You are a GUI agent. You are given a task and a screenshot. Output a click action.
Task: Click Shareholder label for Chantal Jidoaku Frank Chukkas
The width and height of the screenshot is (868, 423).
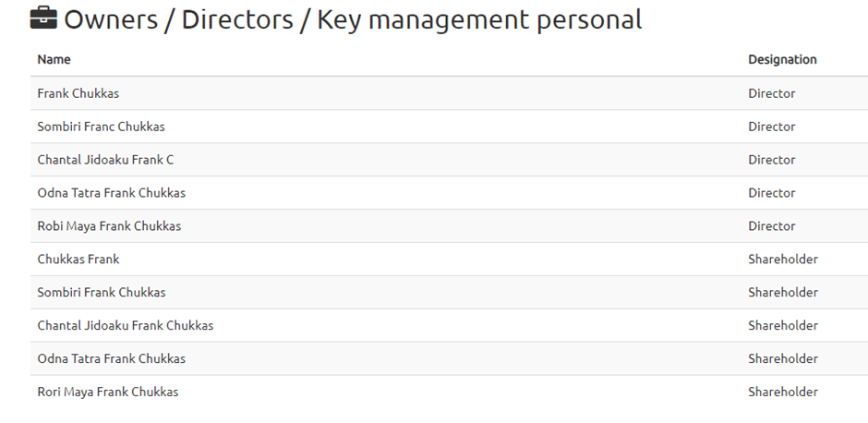point(783,325)
